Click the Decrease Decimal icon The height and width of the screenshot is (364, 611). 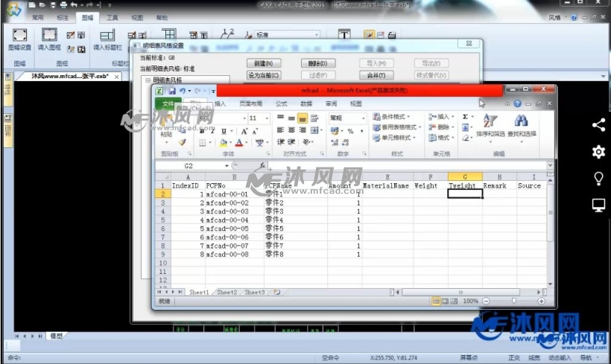pyautogui.click(x=345, y=142)
